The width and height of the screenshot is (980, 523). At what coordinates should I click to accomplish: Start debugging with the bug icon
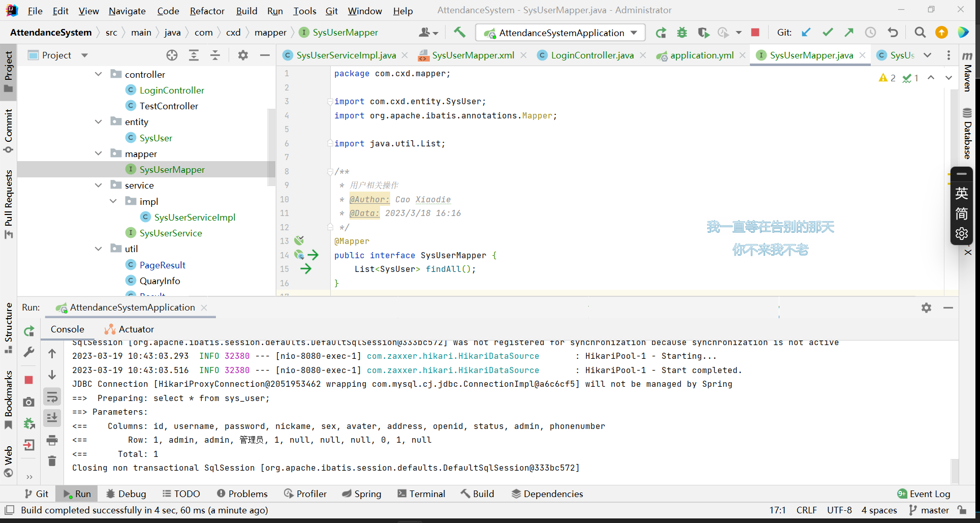click(x=682, y=33)
